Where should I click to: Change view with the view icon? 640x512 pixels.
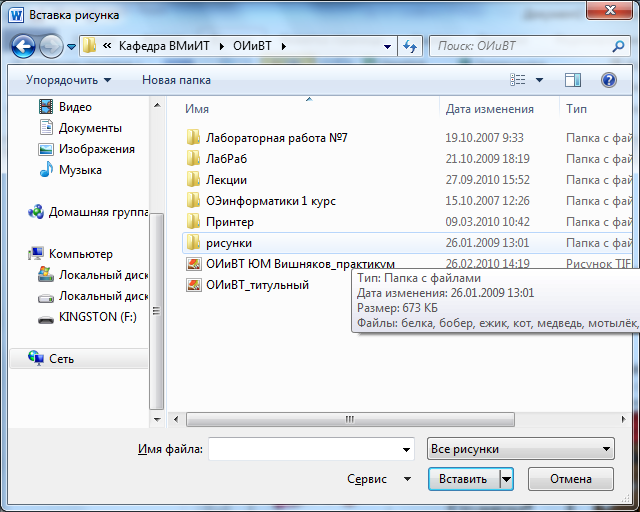click(518, 80)
